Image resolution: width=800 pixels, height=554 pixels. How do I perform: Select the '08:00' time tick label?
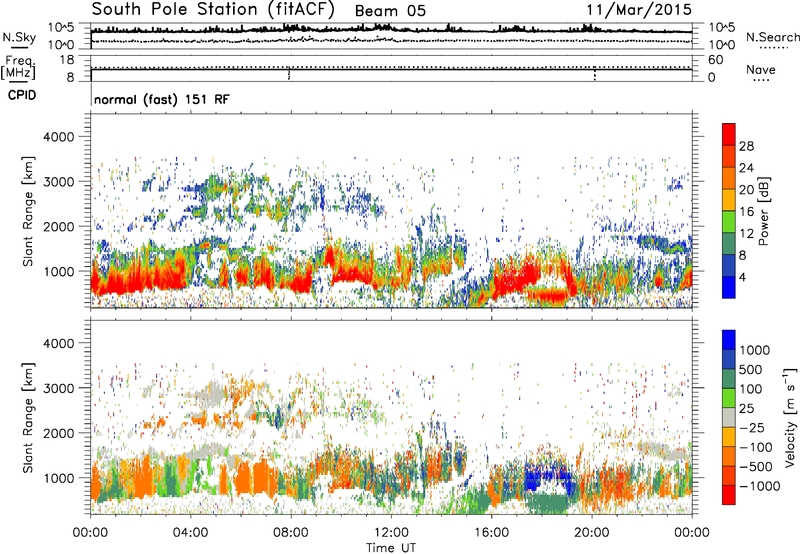pos(291,533)
